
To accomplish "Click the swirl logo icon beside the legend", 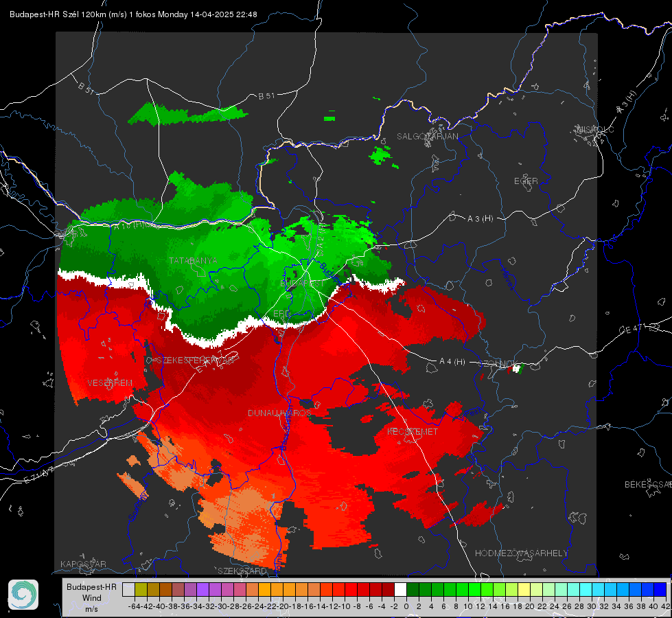I will [x=23, y=595].
